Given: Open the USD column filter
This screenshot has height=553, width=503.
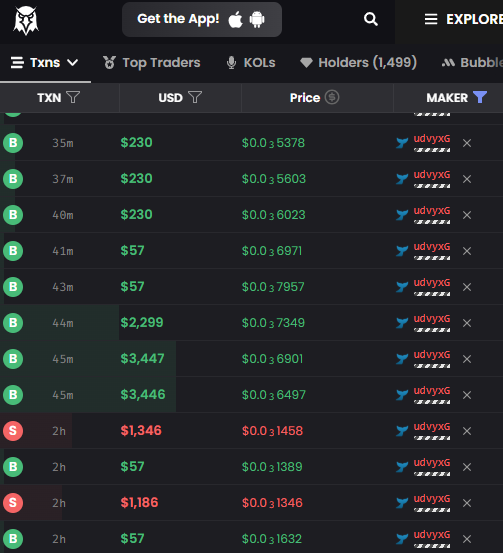Looking at the screenshot, I should coord(195,97).
